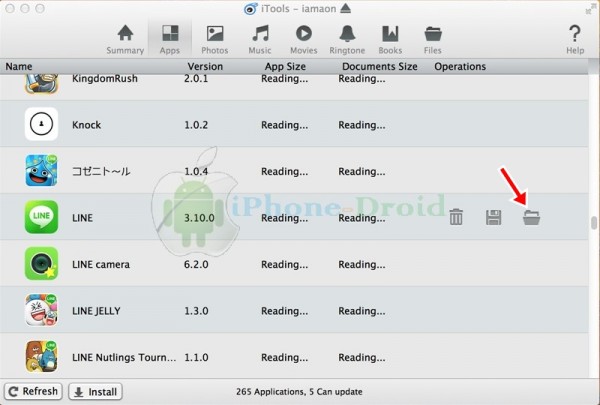Open the Movies section
600x405 pixels.
click(x=303, y=39)
